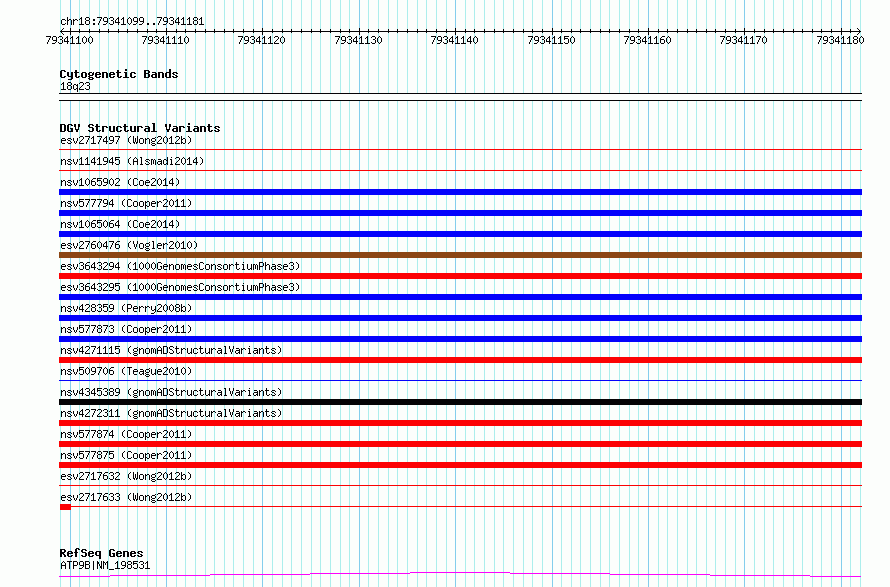Select the black nsv4345389 variant bar
Viewport: 890px width, 587px height.
tap(460, 402)
